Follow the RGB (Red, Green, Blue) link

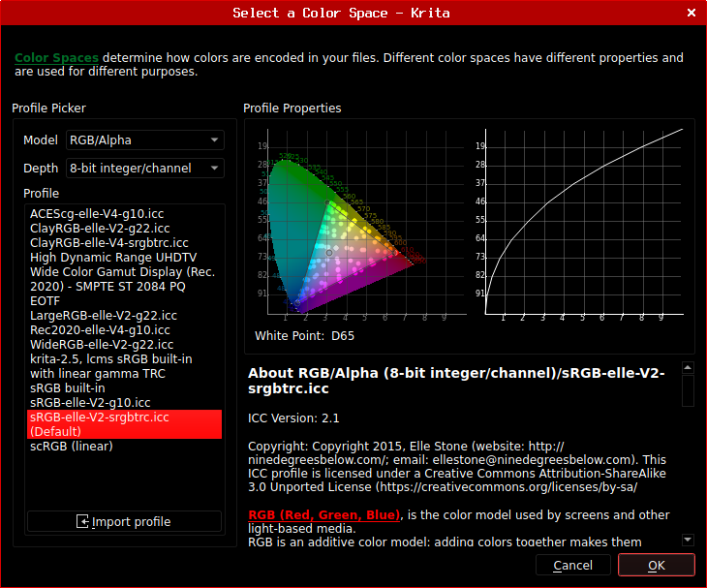tap(323, 515)
